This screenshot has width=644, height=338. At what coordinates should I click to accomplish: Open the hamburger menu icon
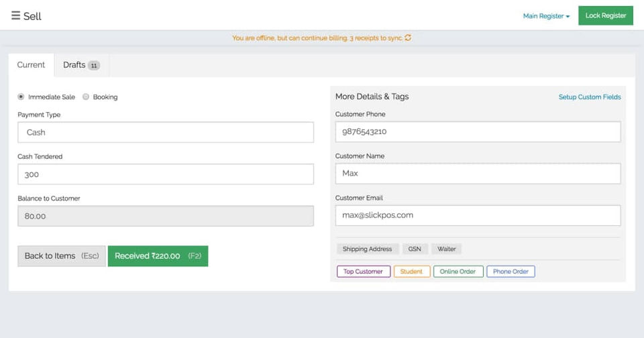pos(15,15)
